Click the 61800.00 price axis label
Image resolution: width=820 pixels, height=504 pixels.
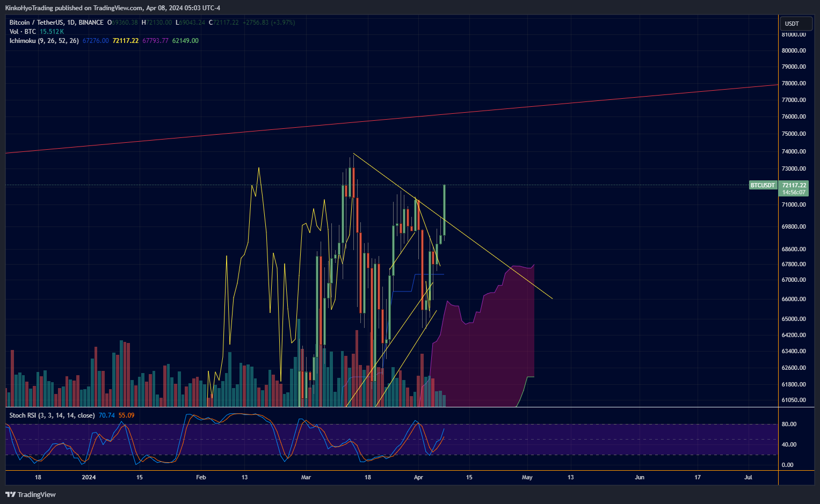click(794, 384)
